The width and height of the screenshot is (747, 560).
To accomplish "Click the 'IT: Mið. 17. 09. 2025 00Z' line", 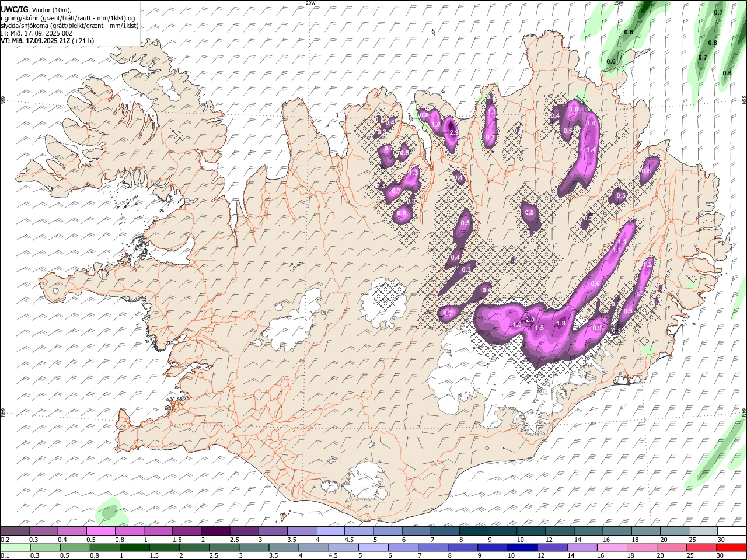I will pyautogui.click(x=37, y=33).
